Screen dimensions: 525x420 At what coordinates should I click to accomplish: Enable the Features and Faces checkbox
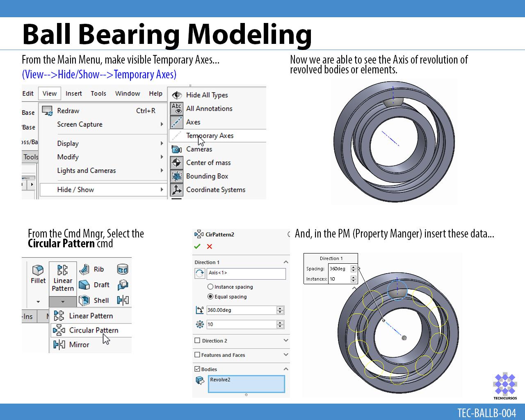click(197, 355)
